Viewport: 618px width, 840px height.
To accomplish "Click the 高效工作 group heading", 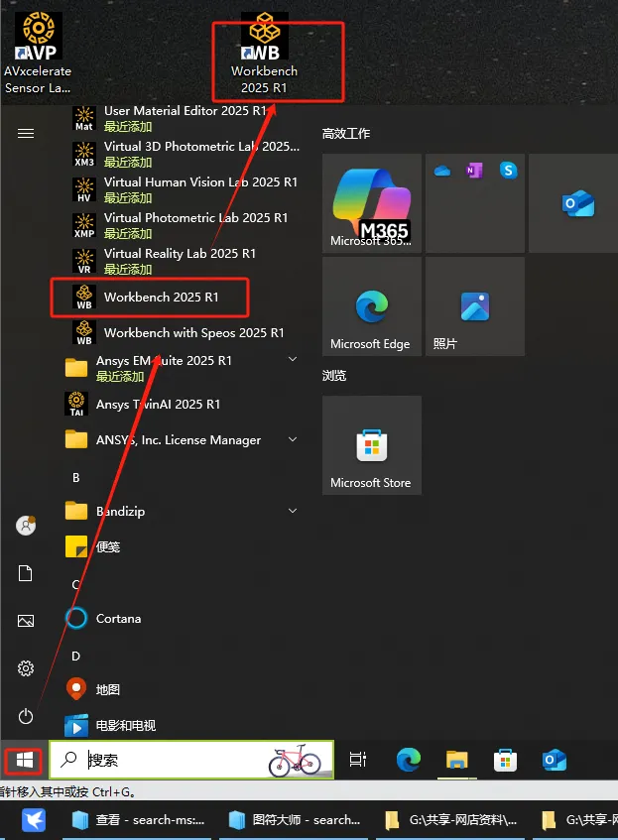I will point(346,134).
